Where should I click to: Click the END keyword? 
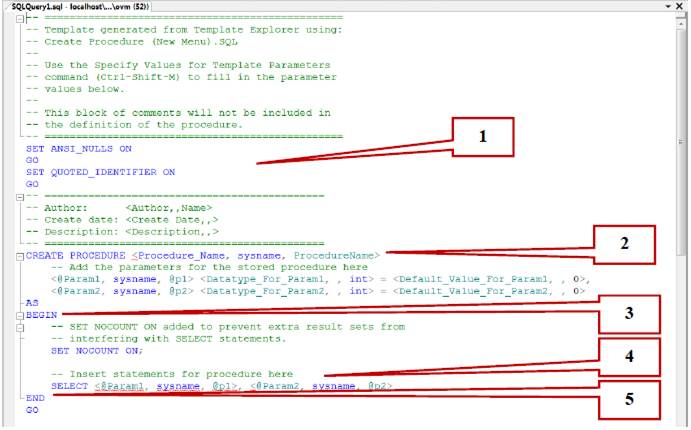[x=36, y=398]
